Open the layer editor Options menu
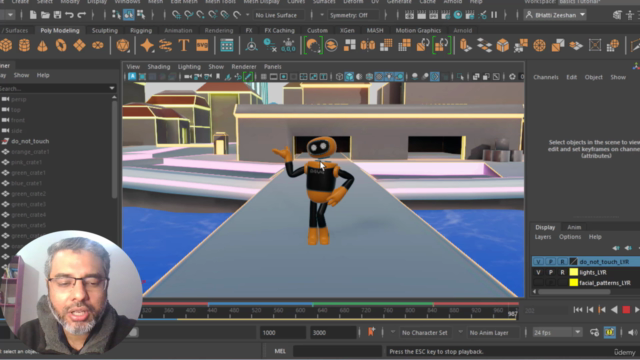 point(570,237)
